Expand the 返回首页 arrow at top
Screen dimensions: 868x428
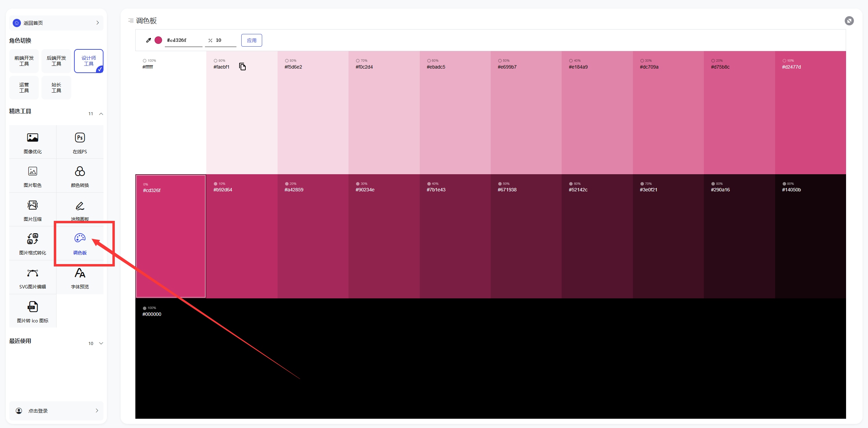click(98, 23)
